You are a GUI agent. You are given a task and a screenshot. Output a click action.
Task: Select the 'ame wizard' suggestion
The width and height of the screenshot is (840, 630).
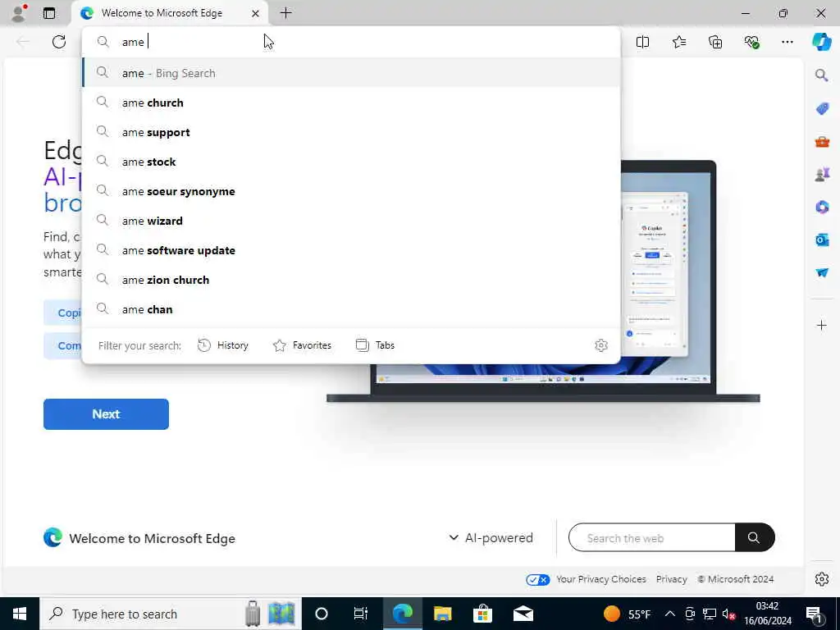coord(351,220)
